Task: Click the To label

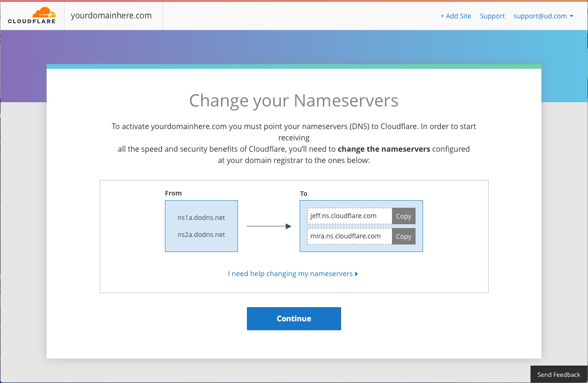Action: pyautogui.click(x=303, y=194)
